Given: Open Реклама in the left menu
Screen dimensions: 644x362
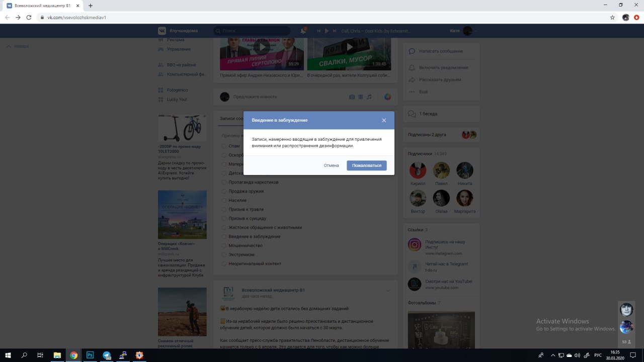Looking at the screenshot, I should pyautogui.click(x=176, y=40).
